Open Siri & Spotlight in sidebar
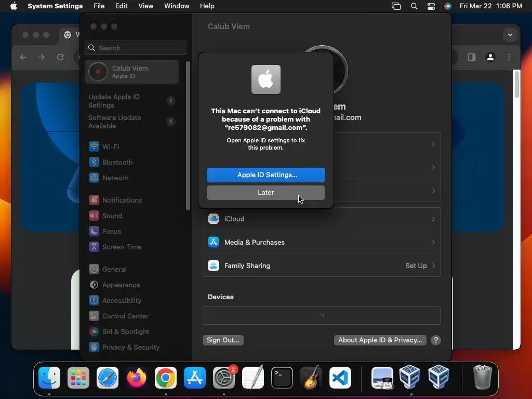The width and height of the screenshot is (532, 399). pos(132,332)
